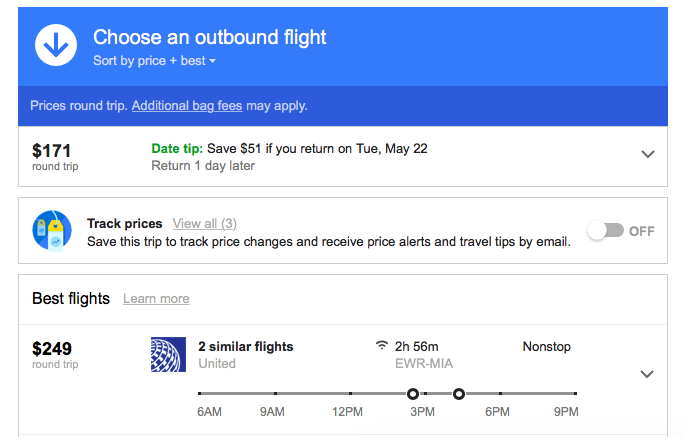Click the United airline logo
This screenshot has height=437, width=684.
[x=168, y=355]
